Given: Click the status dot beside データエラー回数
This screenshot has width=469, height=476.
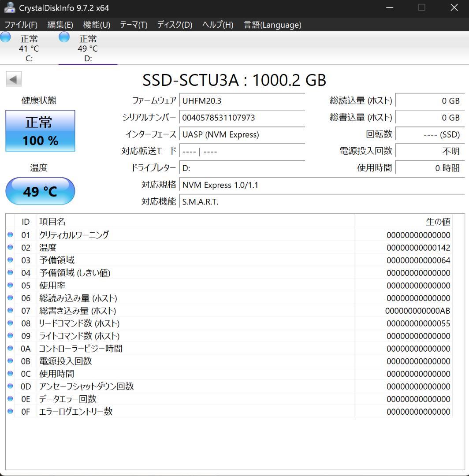Looking at the screenshot, I should click(x=10, y=399).
